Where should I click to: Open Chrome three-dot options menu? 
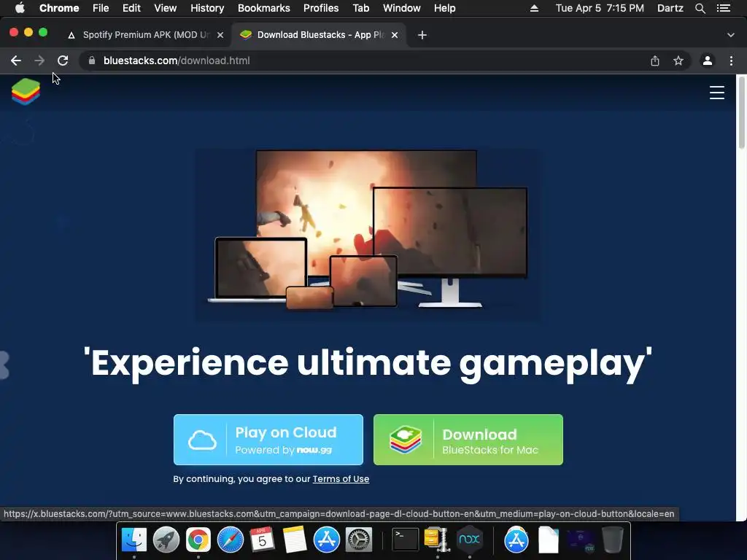[x=731, y=61]
